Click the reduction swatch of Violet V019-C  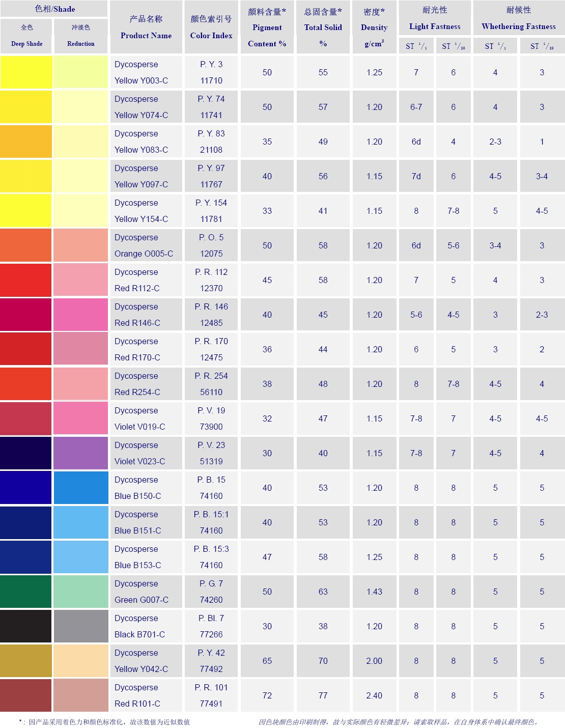click(80, 418)
